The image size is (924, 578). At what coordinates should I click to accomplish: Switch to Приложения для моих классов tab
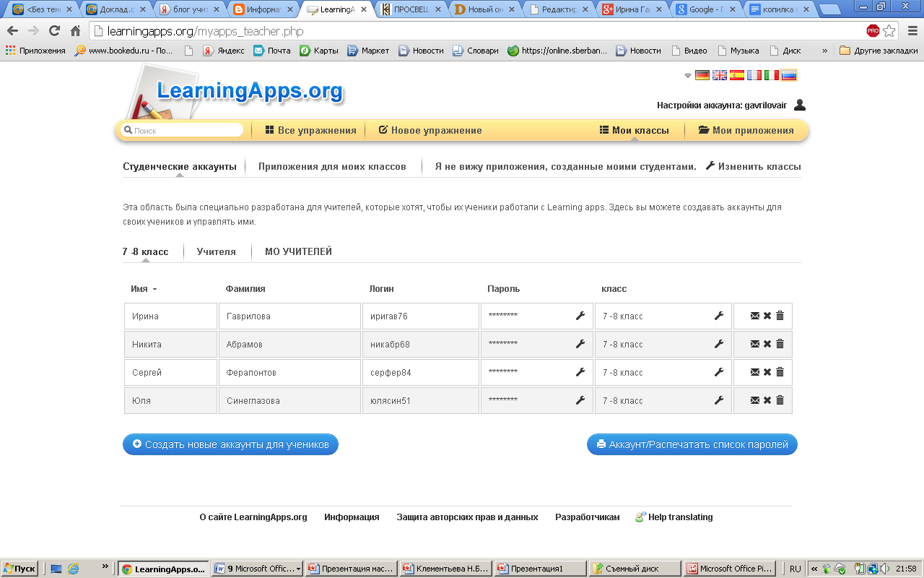(332, 166)
